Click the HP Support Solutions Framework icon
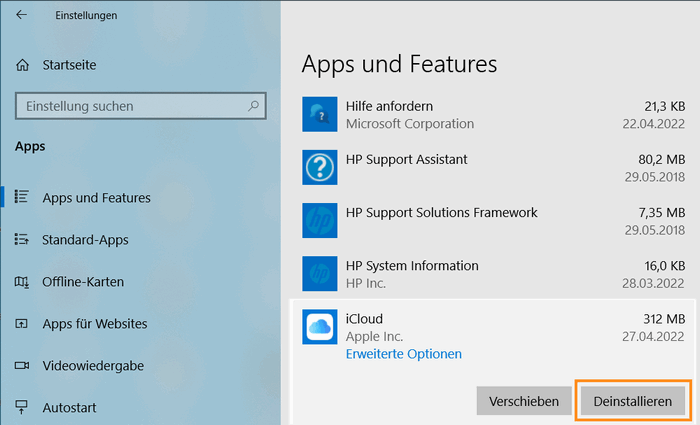Screen dimensions: 700x425 [x=320, y=221]
